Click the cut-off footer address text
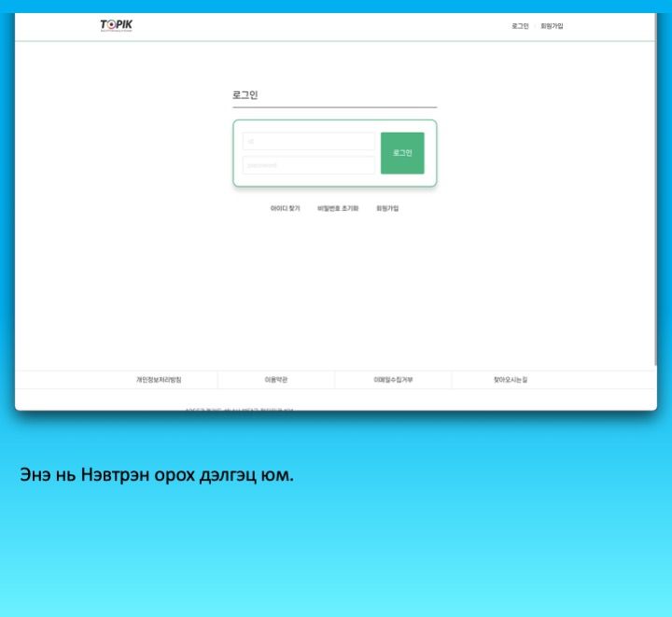Viewport: 672px width, 617px height. (239, 408)
